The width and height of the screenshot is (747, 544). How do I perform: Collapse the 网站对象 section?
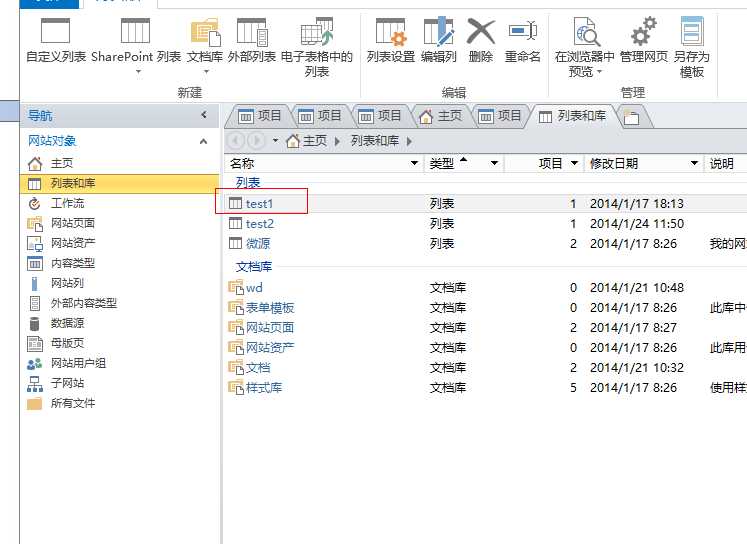coord(203,141)
